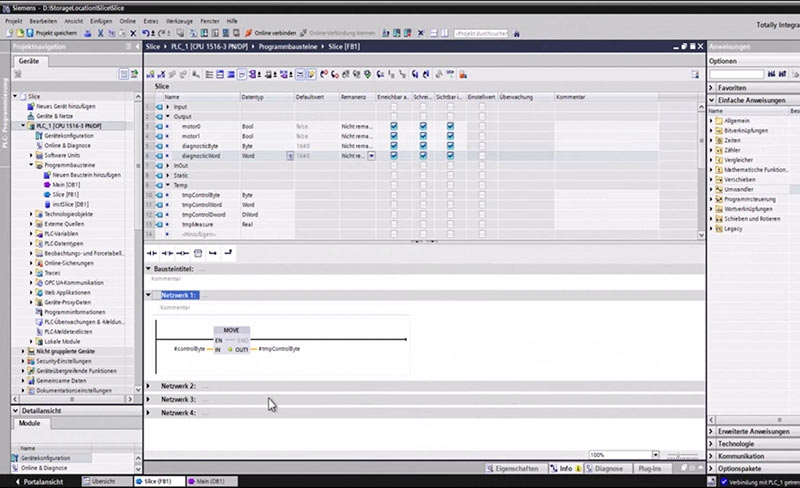Image resolution: width=800 pixels, height=488 pixels.
Task: Insert a normally open contact
Action: (x=152, y=253)
